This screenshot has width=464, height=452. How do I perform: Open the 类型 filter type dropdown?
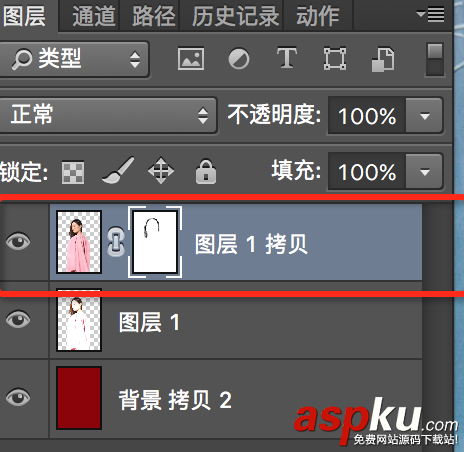(73, 59)
